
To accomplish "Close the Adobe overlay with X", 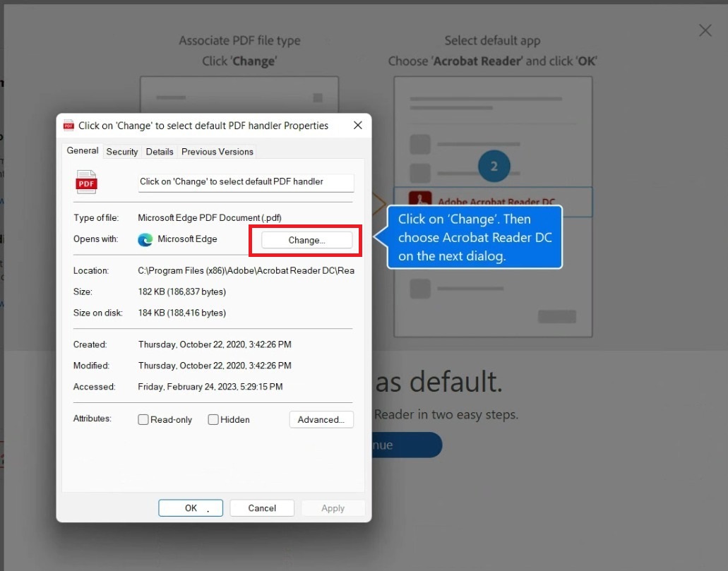I will click(x=705, y=30).
